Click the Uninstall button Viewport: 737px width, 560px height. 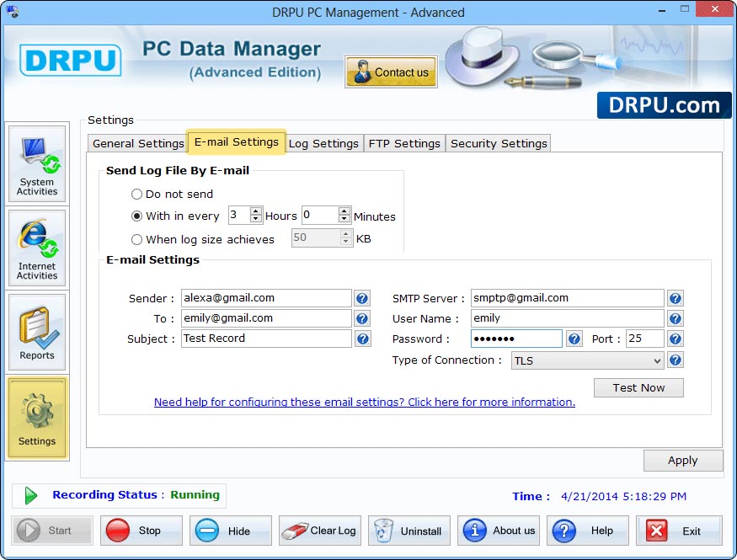[x=409, y=531]
